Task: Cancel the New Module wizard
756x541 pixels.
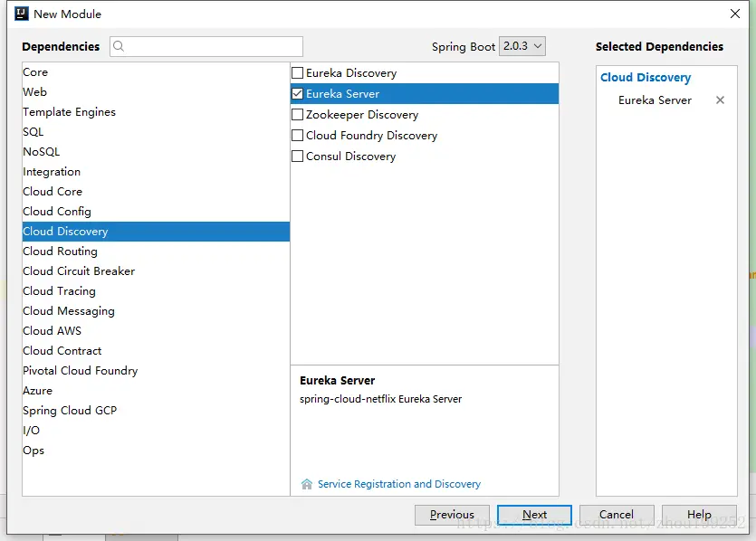Action: (617, 515)
